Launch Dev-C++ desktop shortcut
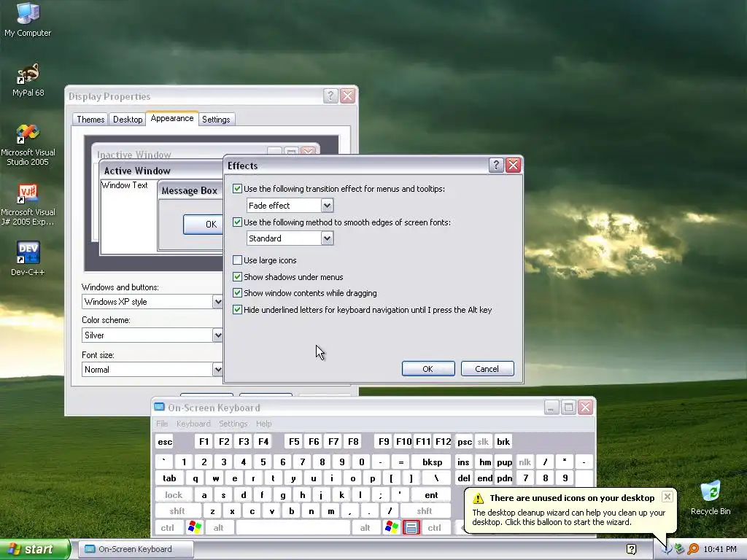This screenshot has width=747, height=560. coord(28,258)
